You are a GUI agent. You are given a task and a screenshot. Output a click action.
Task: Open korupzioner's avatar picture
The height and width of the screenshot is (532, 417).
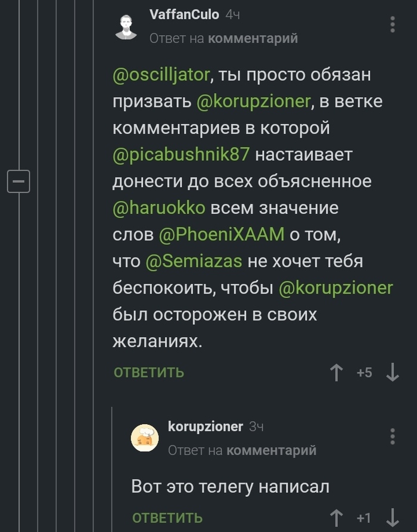click(x=145, y=438)
